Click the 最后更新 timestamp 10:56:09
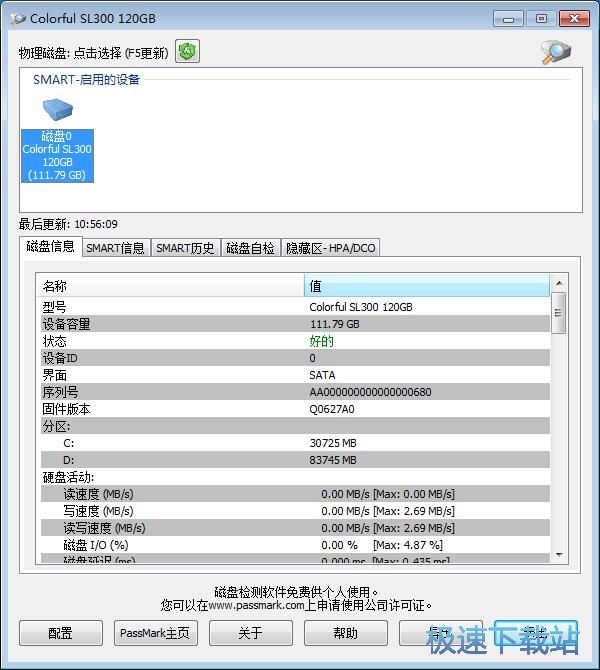The height and width of the screenshot is (670, 600). pos(96,224)
